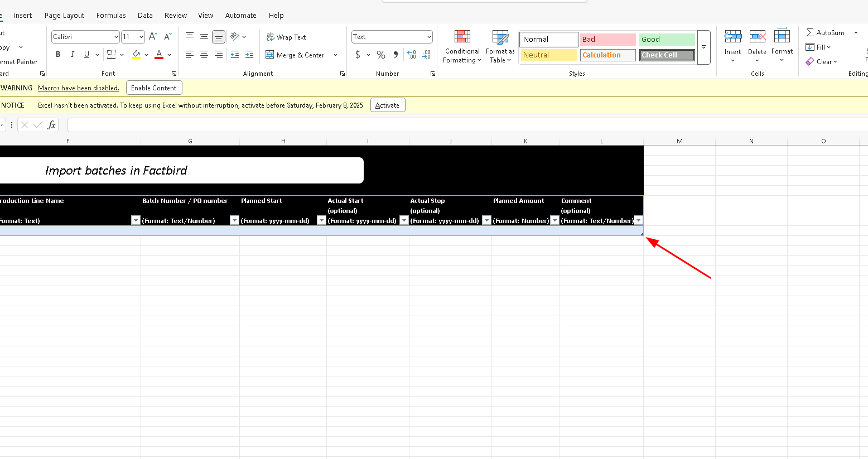Apply comma style
The image size is (868, 459).
tap(396, 55)
